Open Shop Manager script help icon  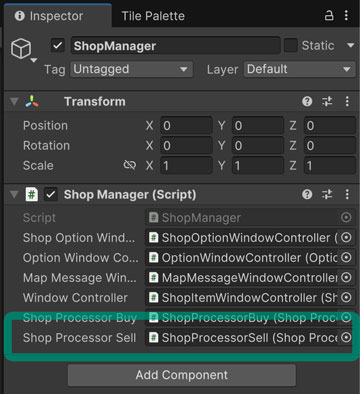(307, 194)
